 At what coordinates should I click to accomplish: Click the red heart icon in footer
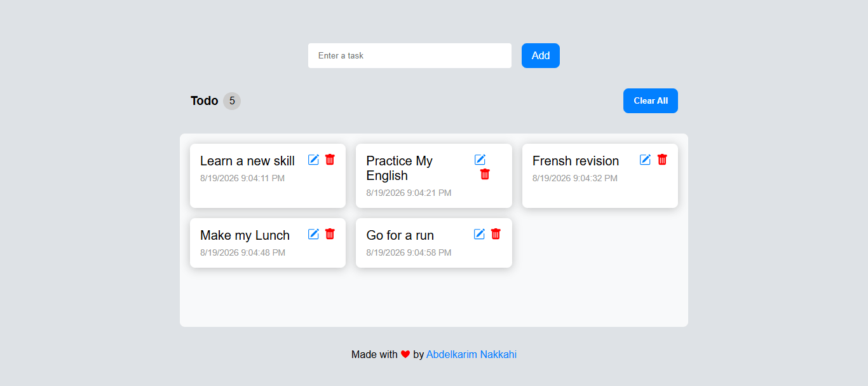point(405,355)
